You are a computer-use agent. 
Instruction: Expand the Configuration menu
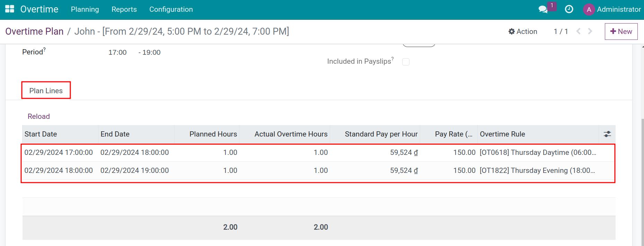171,9
